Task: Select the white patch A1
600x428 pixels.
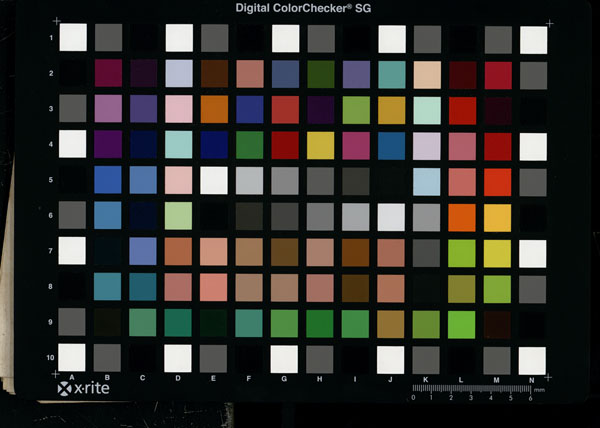Action: pyautogui.click(x=73, y=37)
